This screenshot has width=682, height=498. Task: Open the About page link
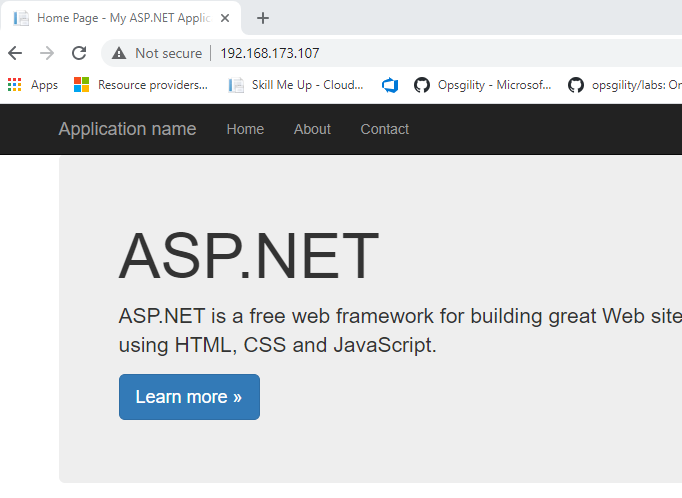coord(312,129)
